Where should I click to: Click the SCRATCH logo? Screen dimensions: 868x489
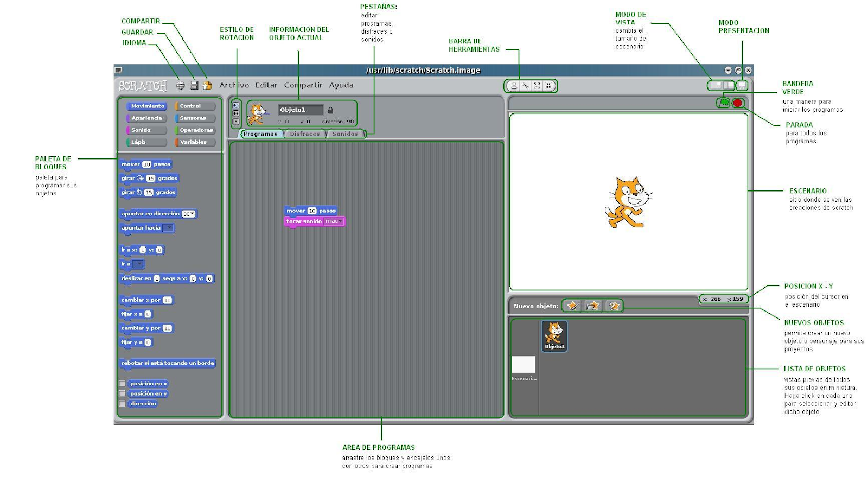[x=143, y=86]
